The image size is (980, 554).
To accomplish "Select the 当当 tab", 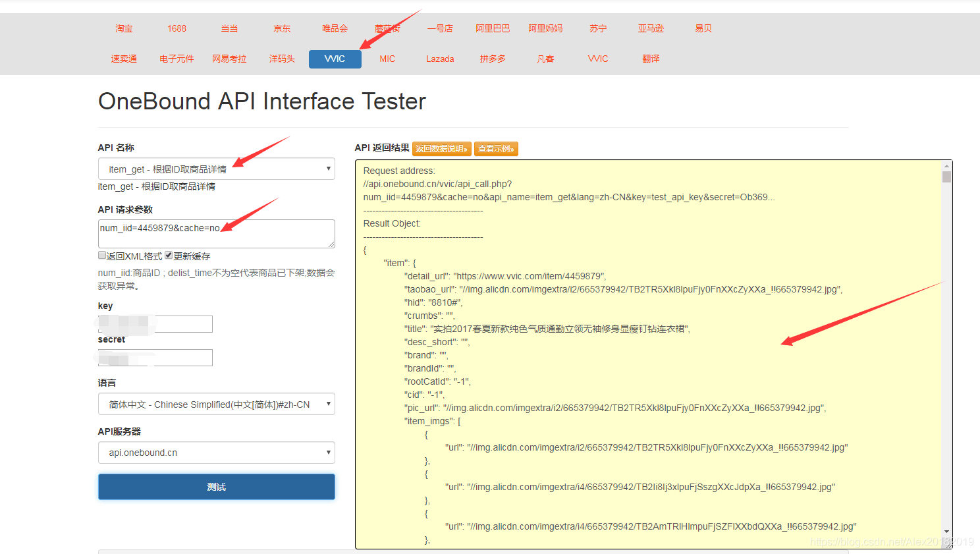I will (229, 29).
